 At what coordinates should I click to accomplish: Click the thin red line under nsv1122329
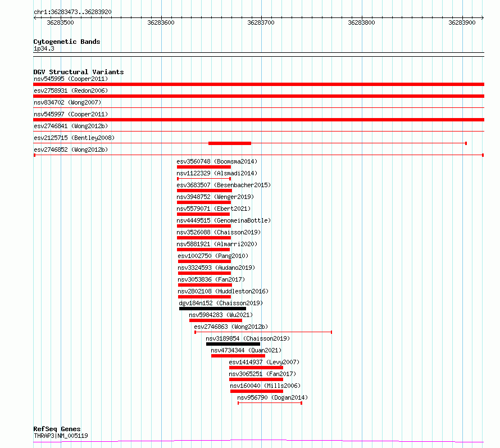coord(204,179)
